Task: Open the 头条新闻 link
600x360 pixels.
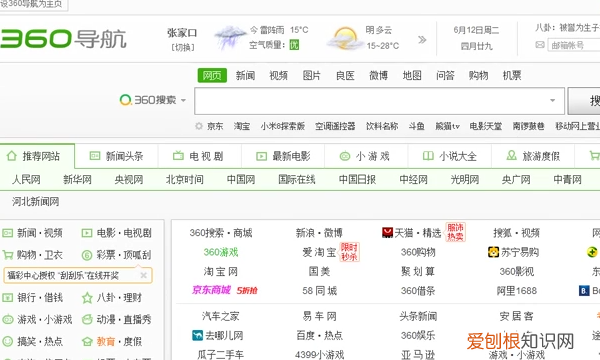Action: click(x=418, y=316)
